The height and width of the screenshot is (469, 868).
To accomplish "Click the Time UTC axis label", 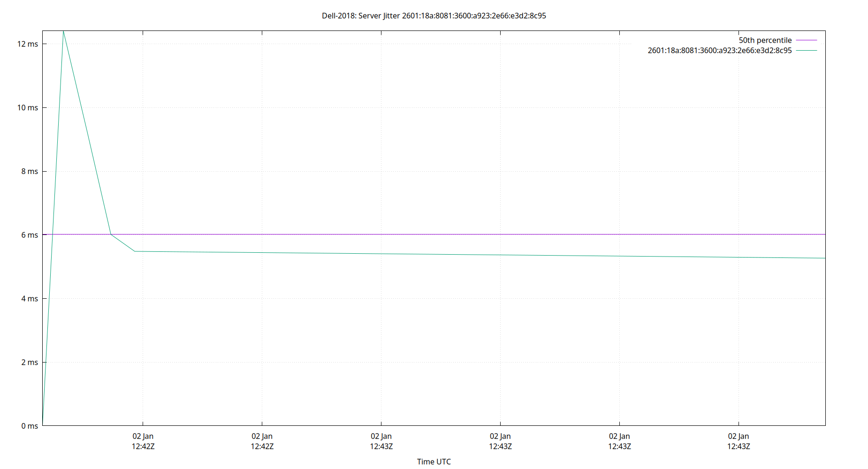I will point(434,461).
